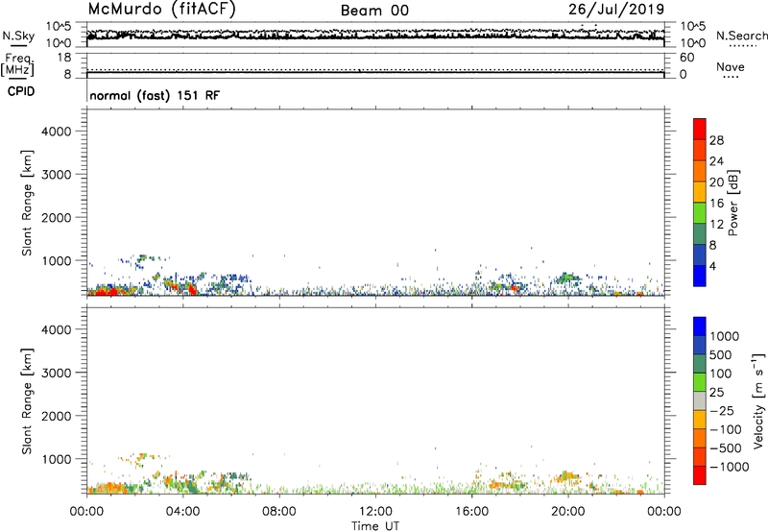Click the N.Sky noise trace in top panel
768x532 pixels.
coord(375,36)
